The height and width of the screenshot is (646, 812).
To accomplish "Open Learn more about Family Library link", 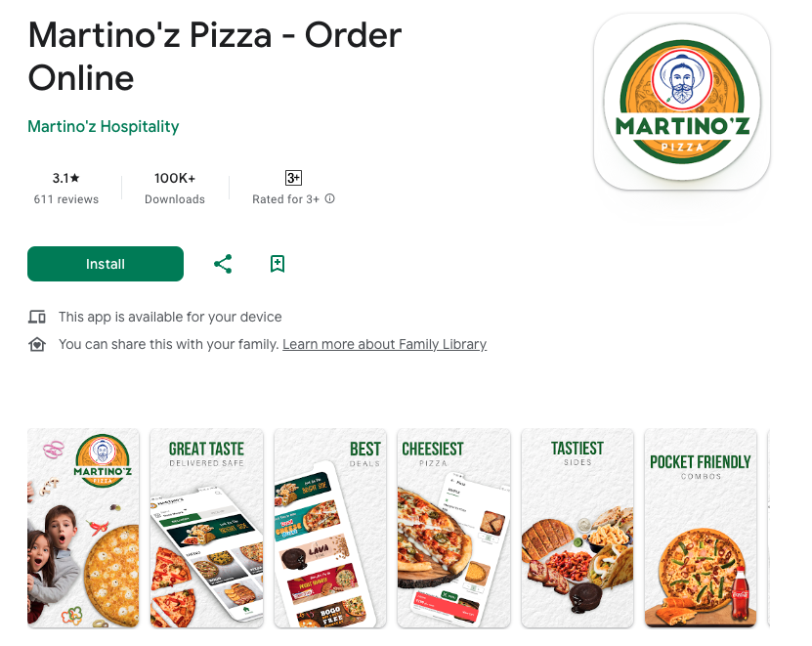I will click(x=384, y=344).
